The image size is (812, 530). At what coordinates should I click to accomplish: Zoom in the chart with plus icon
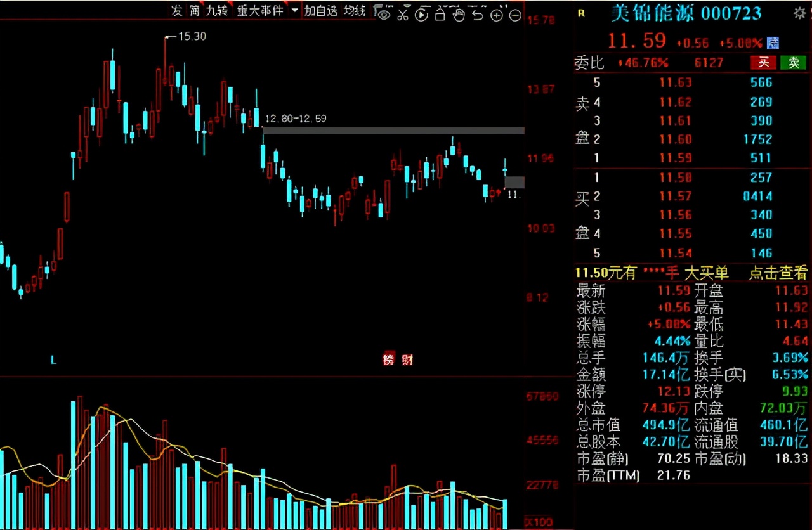(497, 15)
